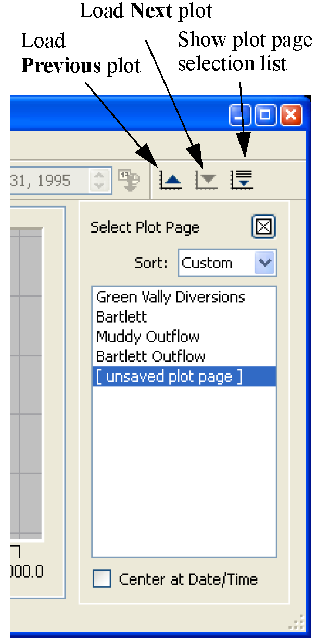This screenshot has width=316, height=644.
Task: Select the Bartlett plot page entry
Action: coord(122,317)
